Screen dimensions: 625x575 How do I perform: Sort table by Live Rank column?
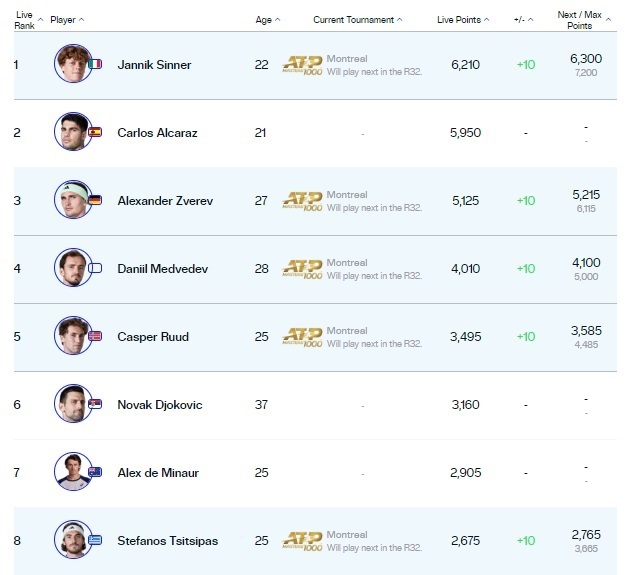25,20
